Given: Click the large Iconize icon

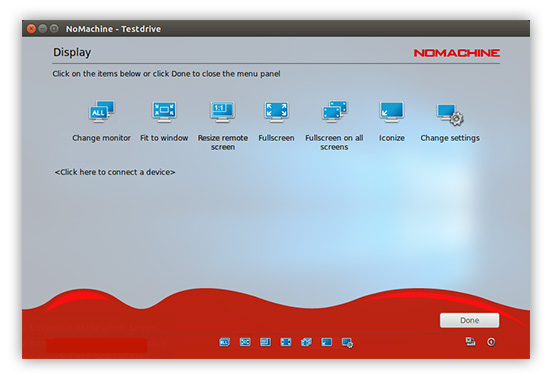Looking at the screenshot, I should click(x=391, y=111).
